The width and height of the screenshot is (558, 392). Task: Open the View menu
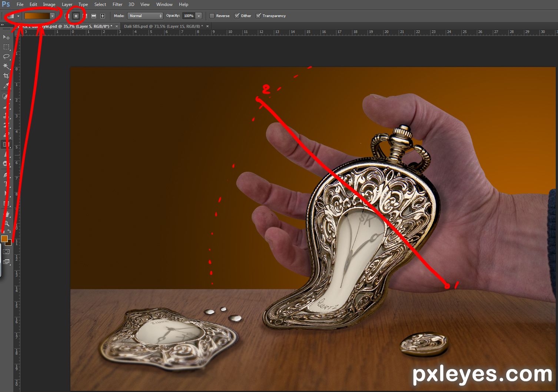coord(145,4)
